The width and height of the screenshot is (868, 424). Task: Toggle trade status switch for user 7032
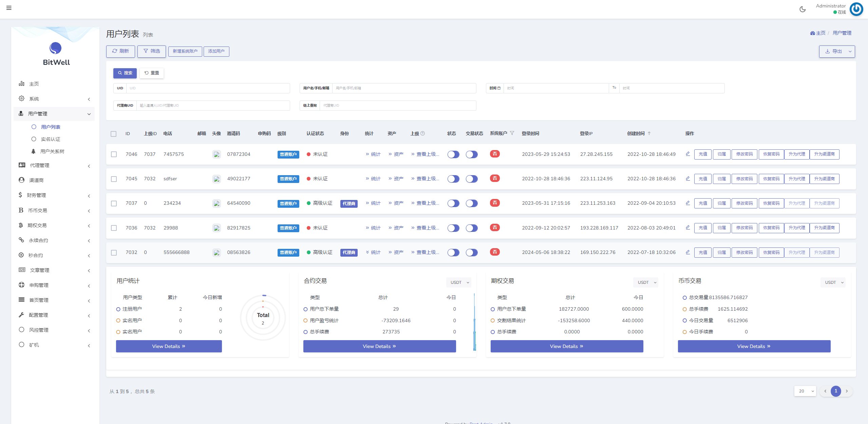click(x=472, y=253)
